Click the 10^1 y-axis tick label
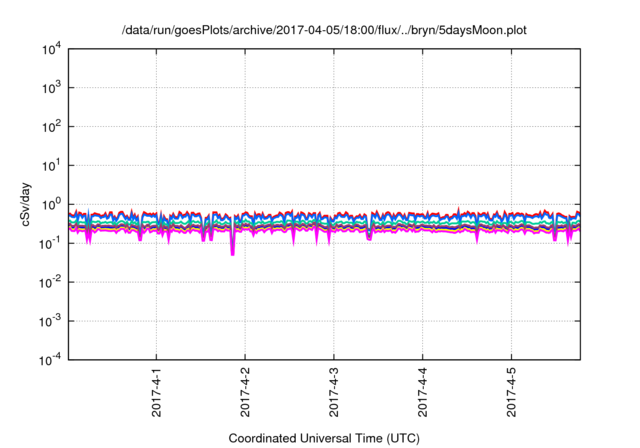 [52, 165]
